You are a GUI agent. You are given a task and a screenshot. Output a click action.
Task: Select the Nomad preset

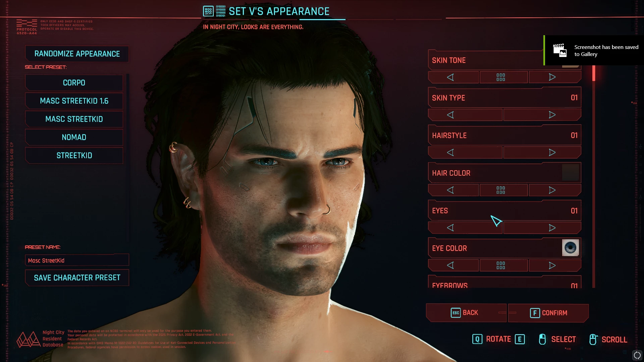tap(74, 137)
